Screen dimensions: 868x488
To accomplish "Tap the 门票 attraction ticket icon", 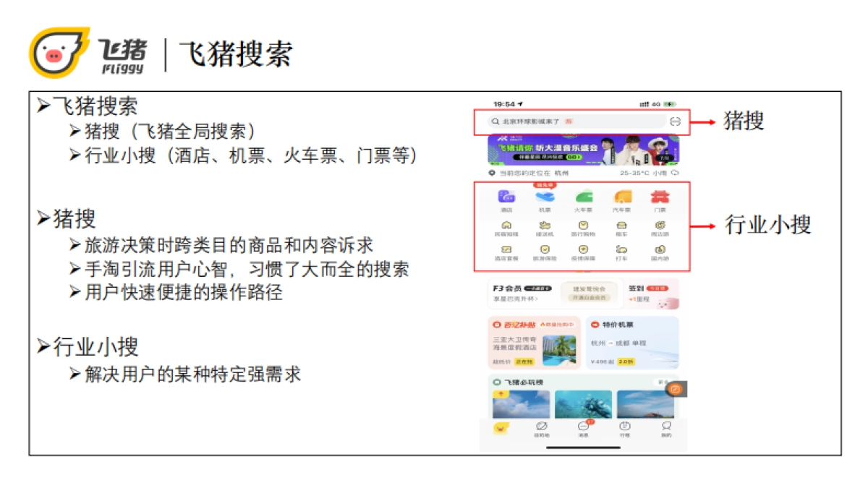I will [x=660, y=197].
